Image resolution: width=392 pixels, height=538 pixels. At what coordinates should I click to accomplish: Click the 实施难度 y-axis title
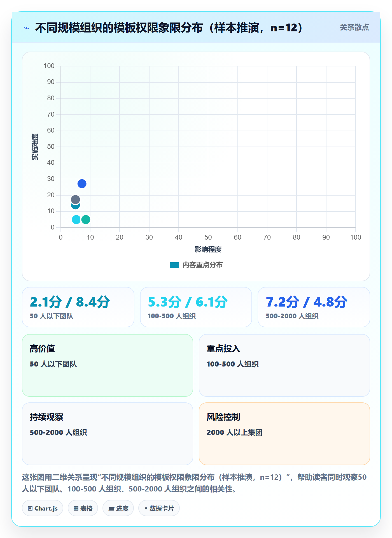click(35, 147)
